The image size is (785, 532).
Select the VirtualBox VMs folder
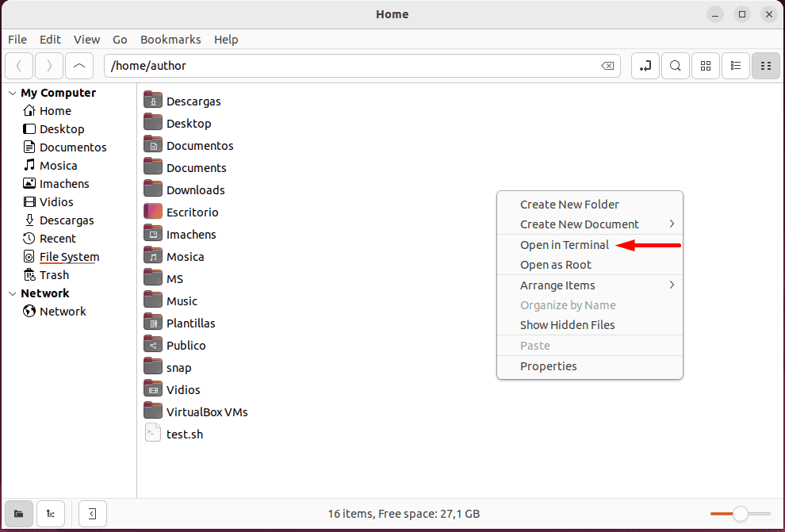[196, 412]
